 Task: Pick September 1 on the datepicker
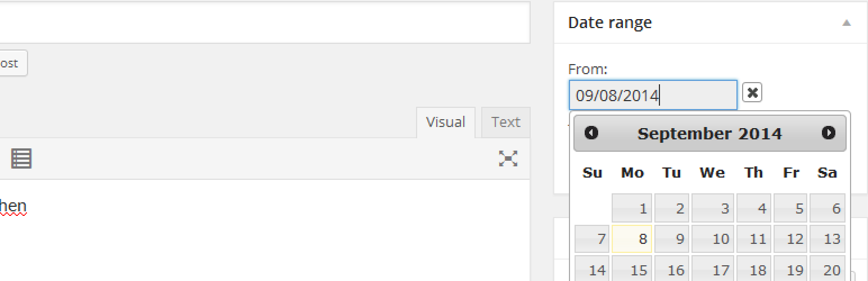(x=632, y=209)
